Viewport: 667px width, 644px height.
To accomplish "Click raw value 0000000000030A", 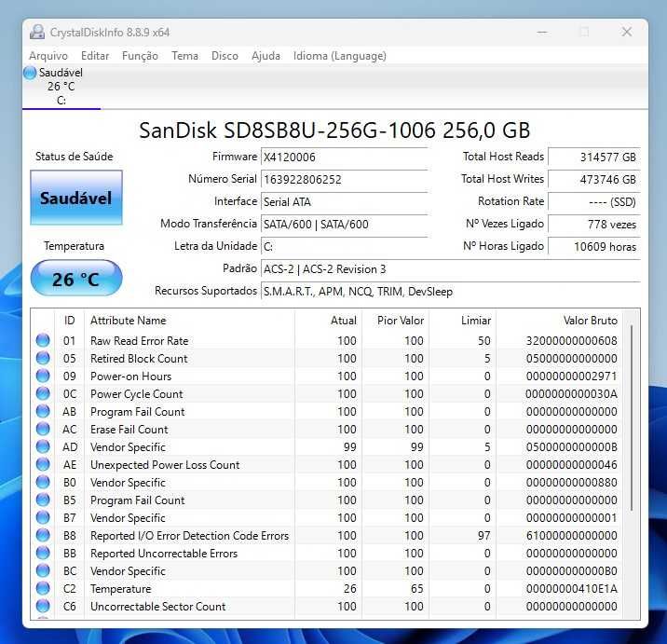I will pos(571,393).
